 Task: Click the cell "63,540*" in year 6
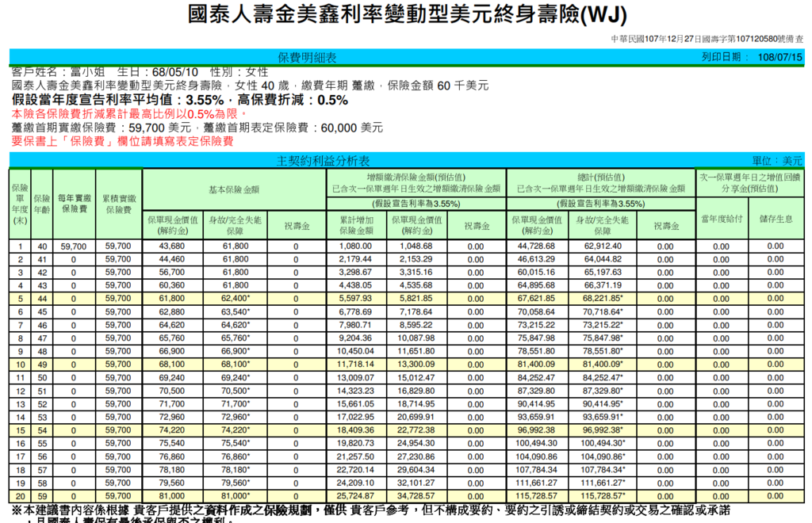click(x=236, y=312)
